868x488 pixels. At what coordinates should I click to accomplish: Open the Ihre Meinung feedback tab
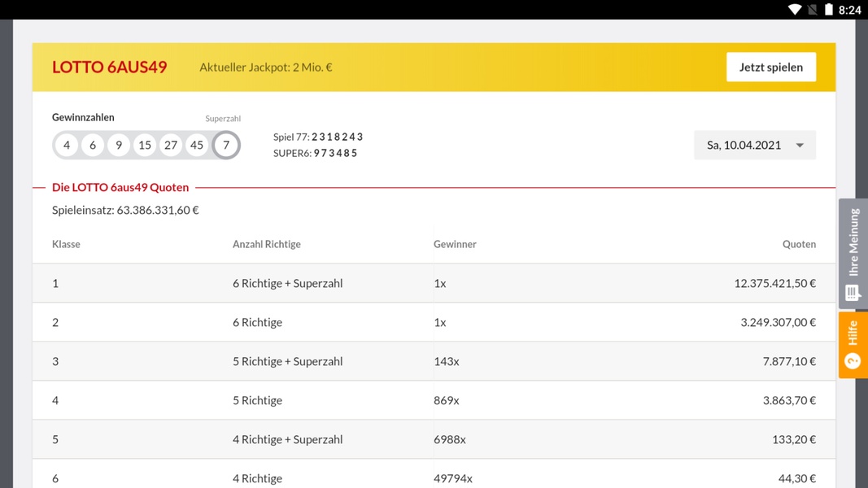pos(853,254)
